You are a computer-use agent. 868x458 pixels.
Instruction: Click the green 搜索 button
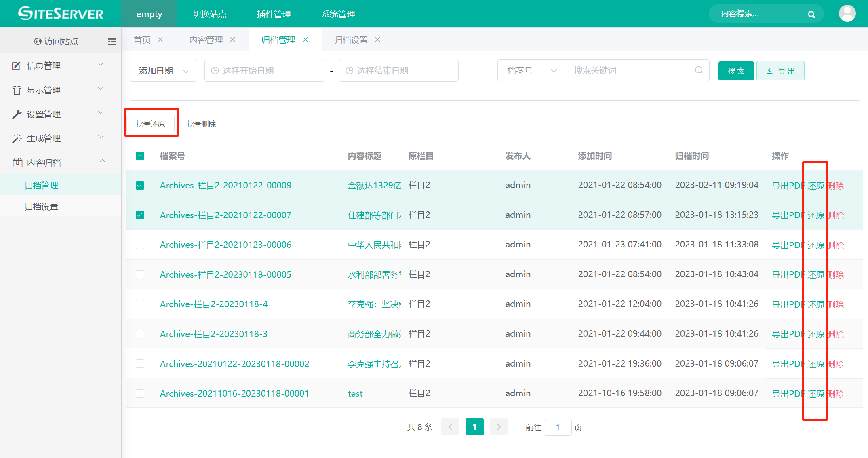point(736,71)
